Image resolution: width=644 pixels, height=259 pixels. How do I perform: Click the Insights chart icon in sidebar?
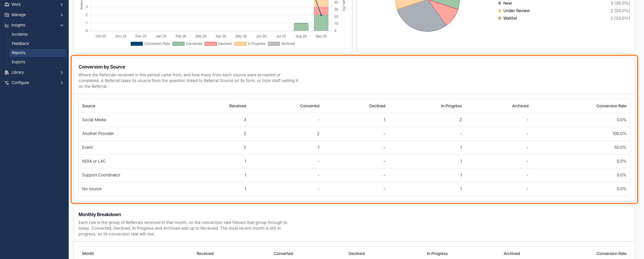point(7,25)
